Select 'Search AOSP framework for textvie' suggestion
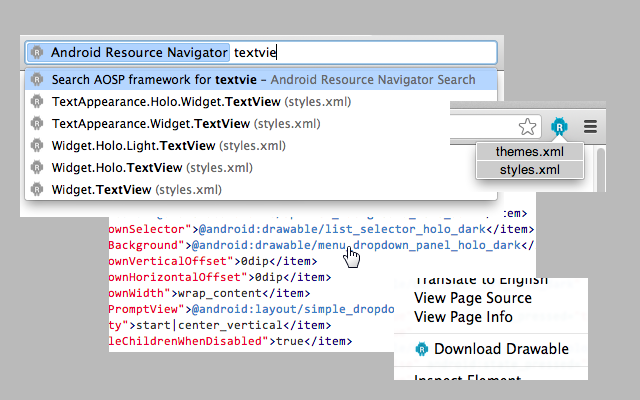 (x=261, y=80)
